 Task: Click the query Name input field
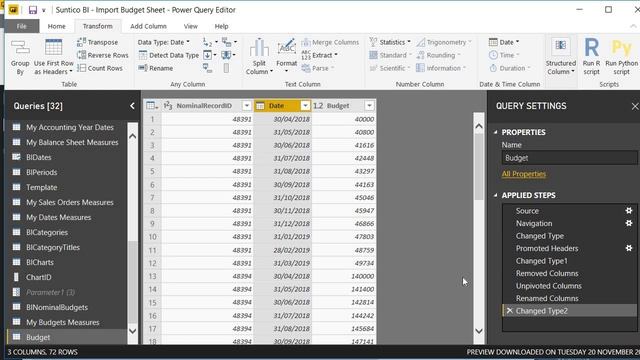click(569, 158)
